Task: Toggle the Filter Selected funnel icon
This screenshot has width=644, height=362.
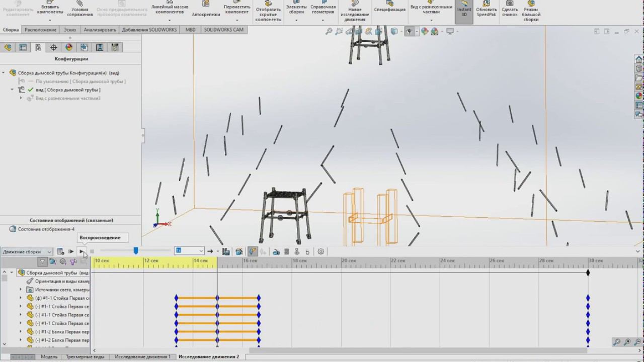Action: 73,261
